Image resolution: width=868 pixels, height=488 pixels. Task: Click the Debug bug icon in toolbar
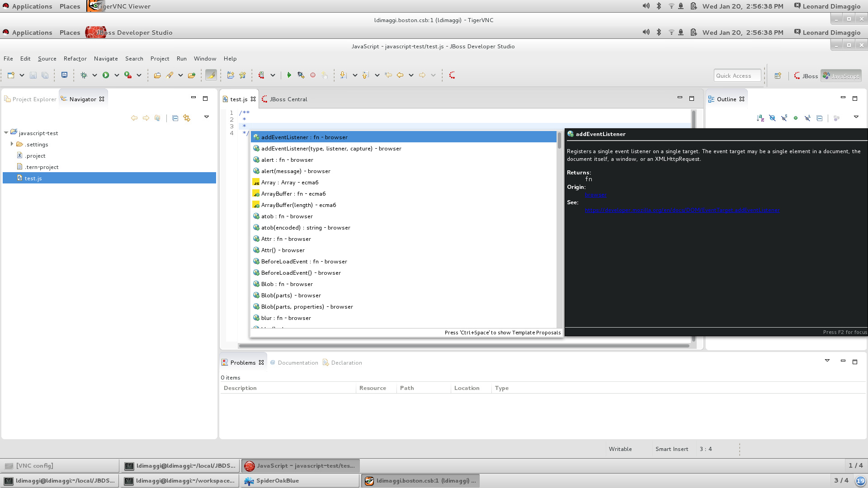[84, 75]
